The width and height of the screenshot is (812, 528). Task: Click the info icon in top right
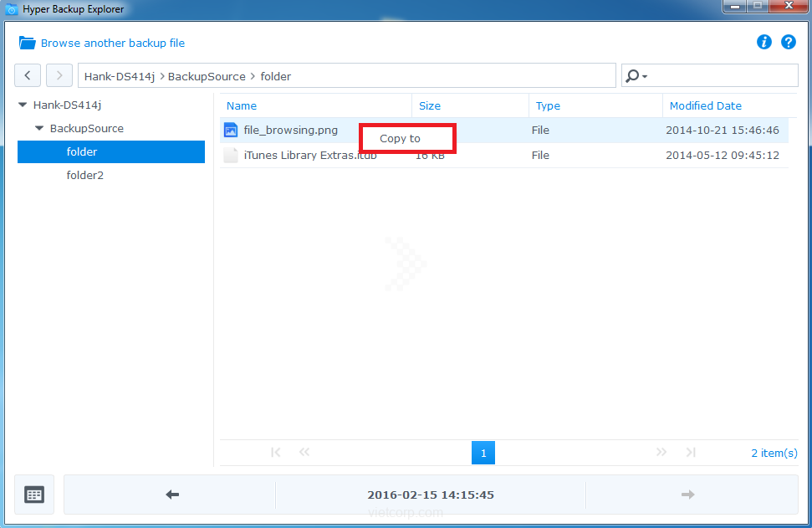[763, 42]
